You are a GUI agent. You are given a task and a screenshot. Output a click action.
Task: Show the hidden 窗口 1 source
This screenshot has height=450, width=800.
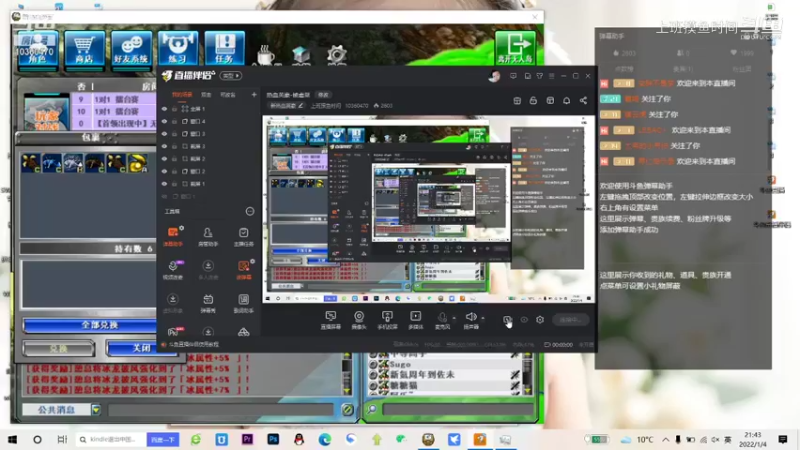pyautogui.click(x=164, y=196)
